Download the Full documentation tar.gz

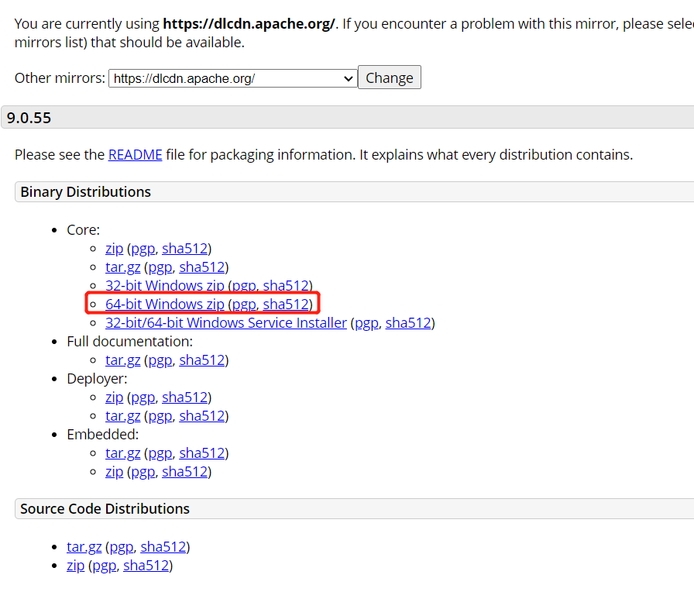[122, 360]
